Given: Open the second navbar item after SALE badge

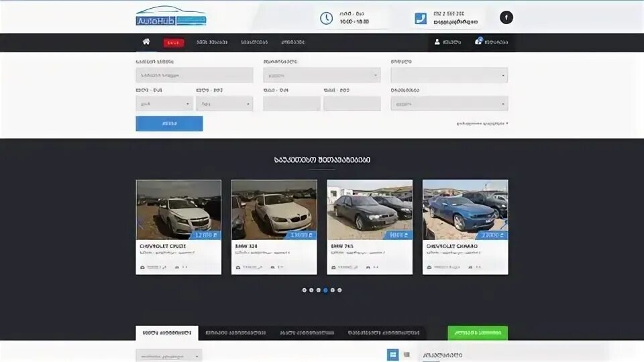Looking at the screenshot, I should tap(254, 42).
